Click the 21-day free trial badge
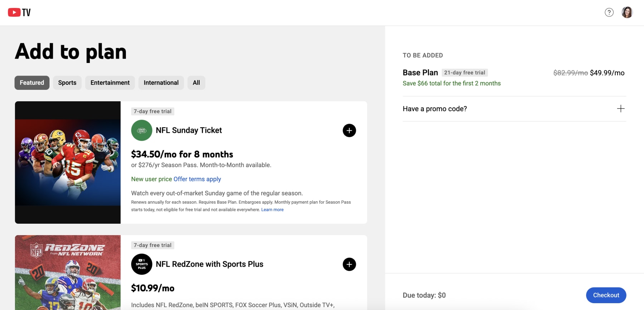Viewport: 644px width, 310px height. (465, 73)
